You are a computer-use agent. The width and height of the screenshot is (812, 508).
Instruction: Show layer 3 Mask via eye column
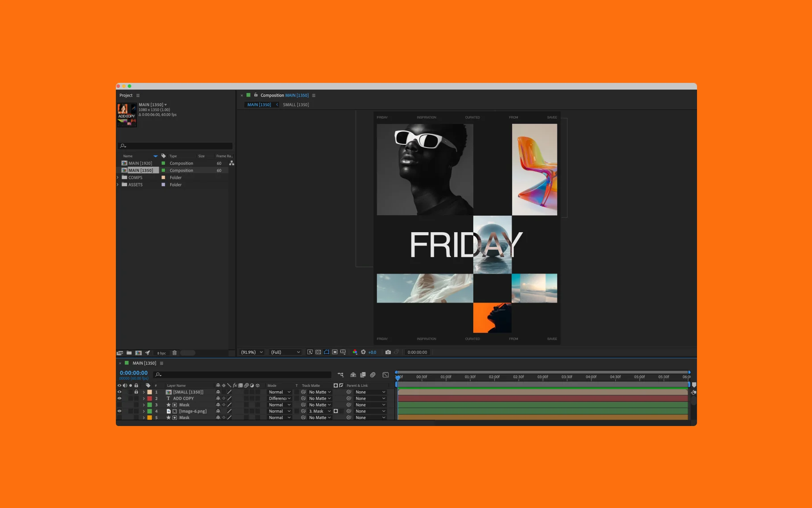tap(119, 405)
